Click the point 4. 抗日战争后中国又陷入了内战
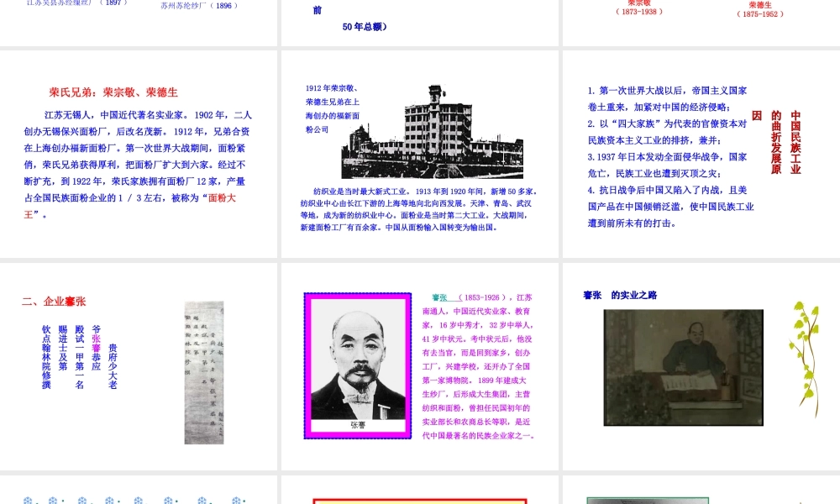 coord(670,207)
